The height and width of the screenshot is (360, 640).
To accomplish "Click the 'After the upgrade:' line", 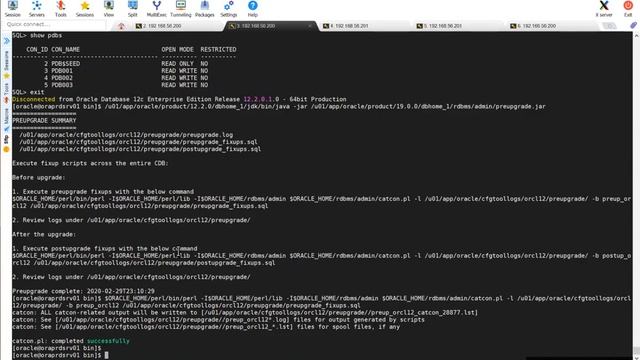I will click(44, 234).
